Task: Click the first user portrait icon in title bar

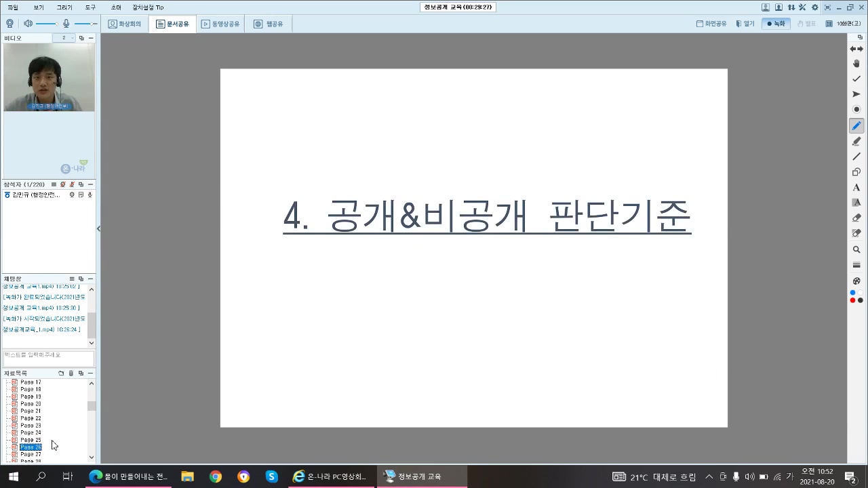Action: [x=766, y=7]
